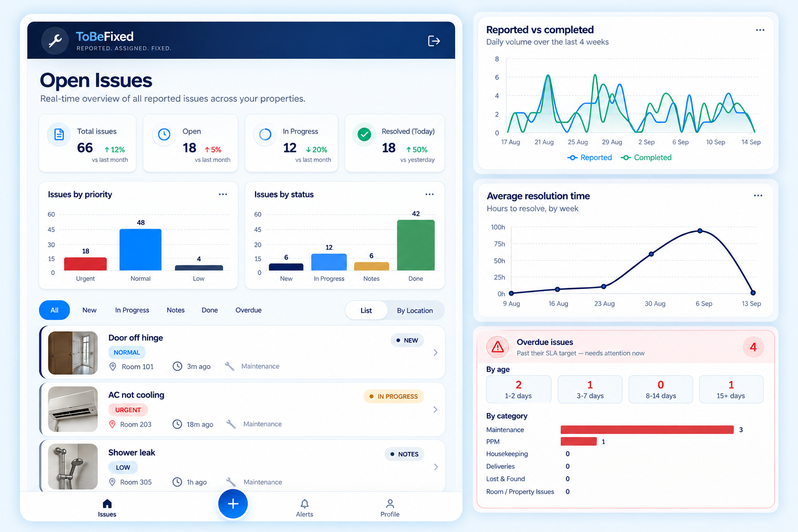Click the NEW status badge
Viewport: 798px width, 532px height.
coord(407,340)
